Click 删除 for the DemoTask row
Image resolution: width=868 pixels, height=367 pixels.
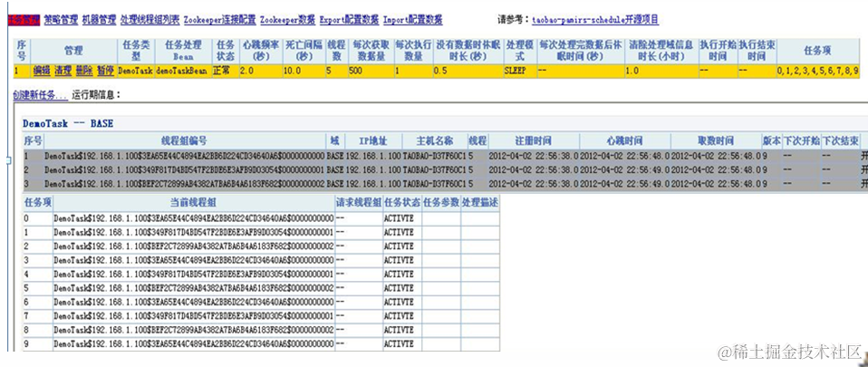coord(84,71)
